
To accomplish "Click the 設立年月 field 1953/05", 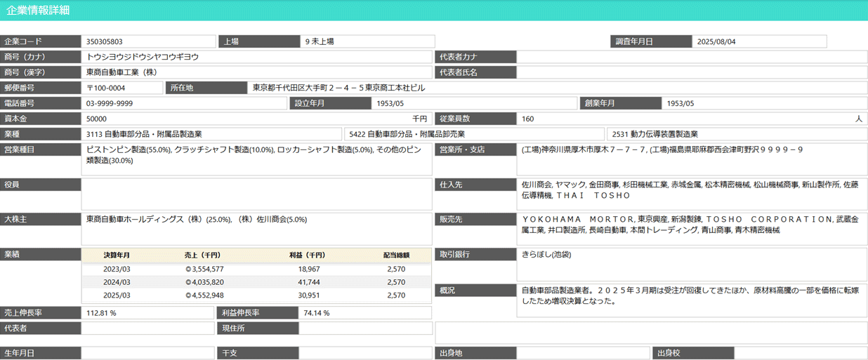I will point(475,103).
